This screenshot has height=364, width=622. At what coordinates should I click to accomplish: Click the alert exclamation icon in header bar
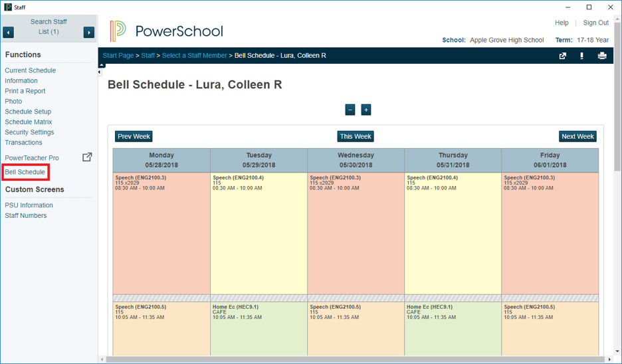tap(582, 56)
